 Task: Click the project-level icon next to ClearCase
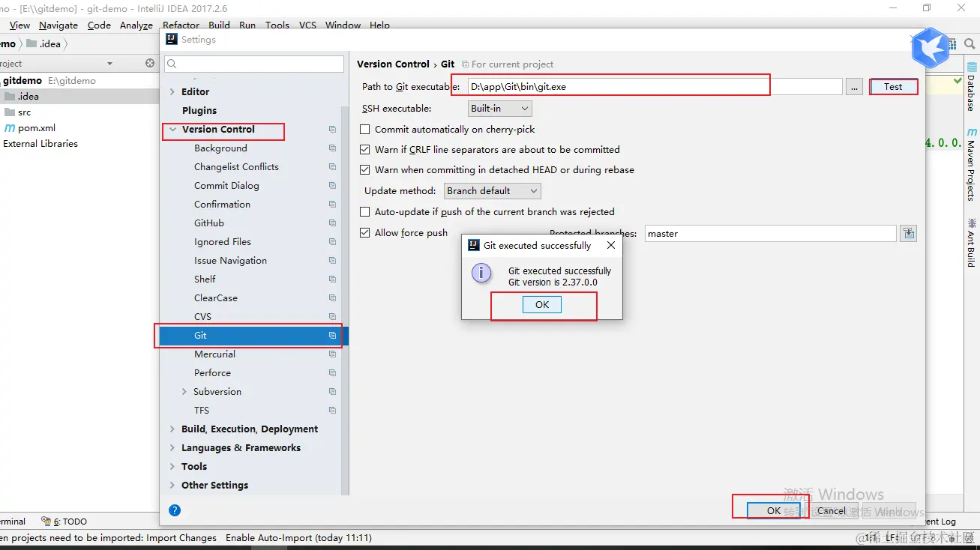point(332,298)
